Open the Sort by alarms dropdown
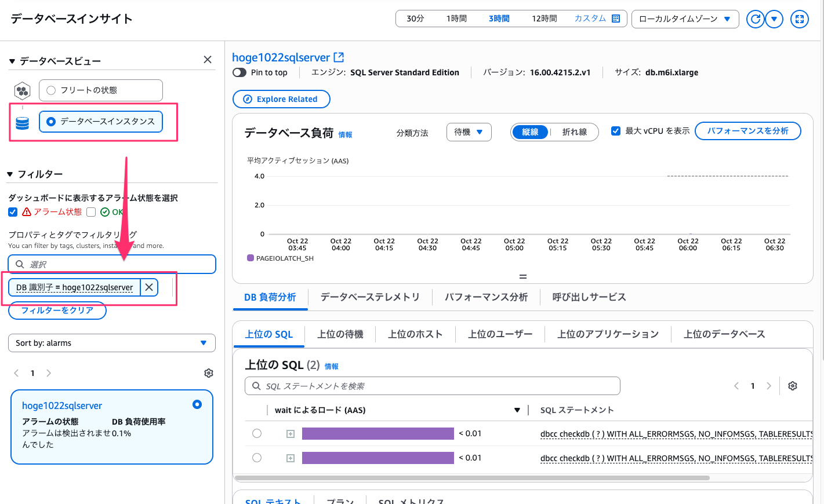The width and height of the screenshot is (824, 504). 111,343
